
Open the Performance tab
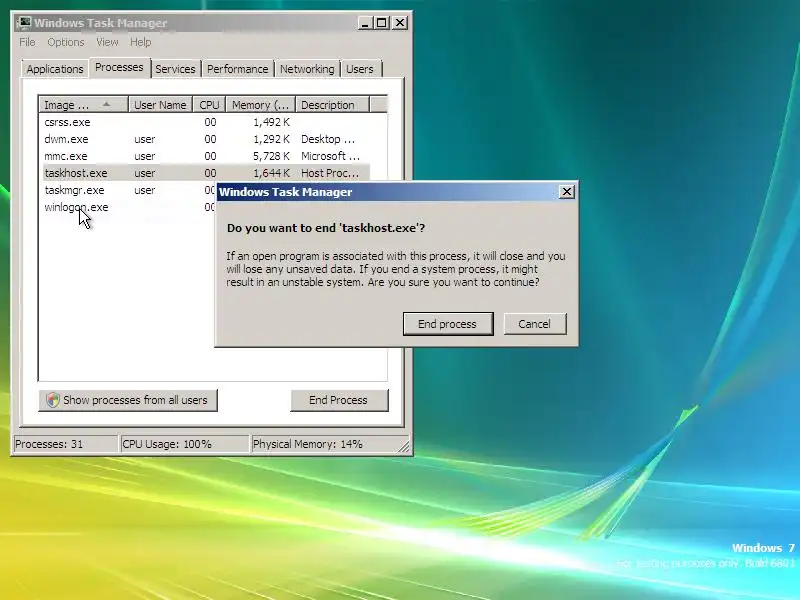[x=237, y=69]
